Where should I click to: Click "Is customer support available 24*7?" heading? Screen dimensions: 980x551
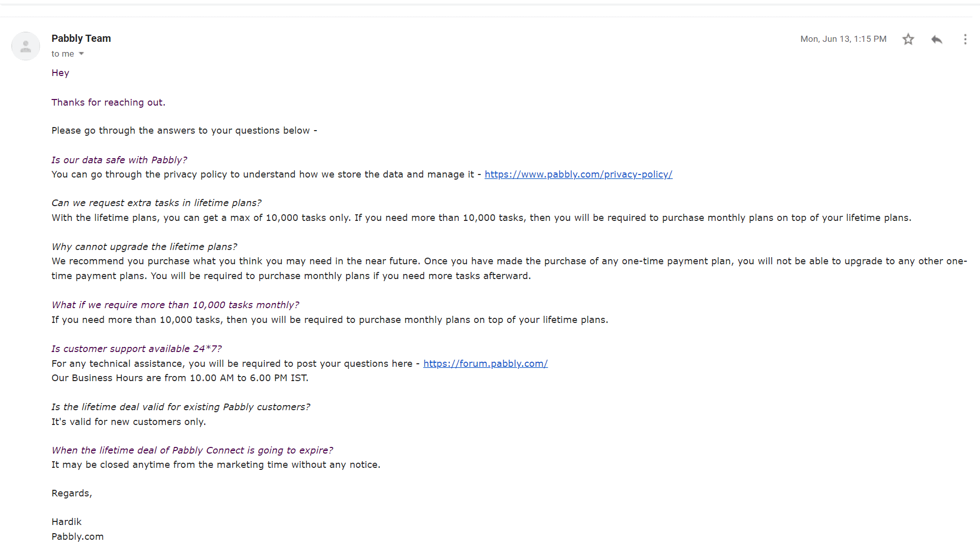point(136,349)
